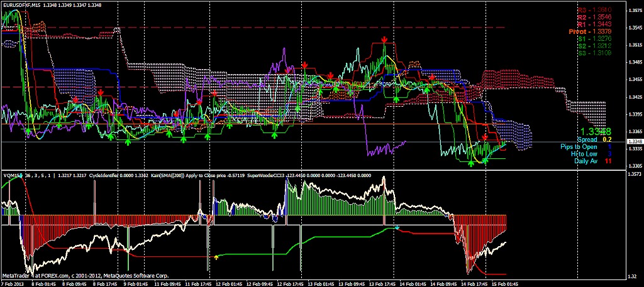Click the 13 Feb 09:45 time label
This screenshot has height=287, width=644.
(x=353, y=284)
